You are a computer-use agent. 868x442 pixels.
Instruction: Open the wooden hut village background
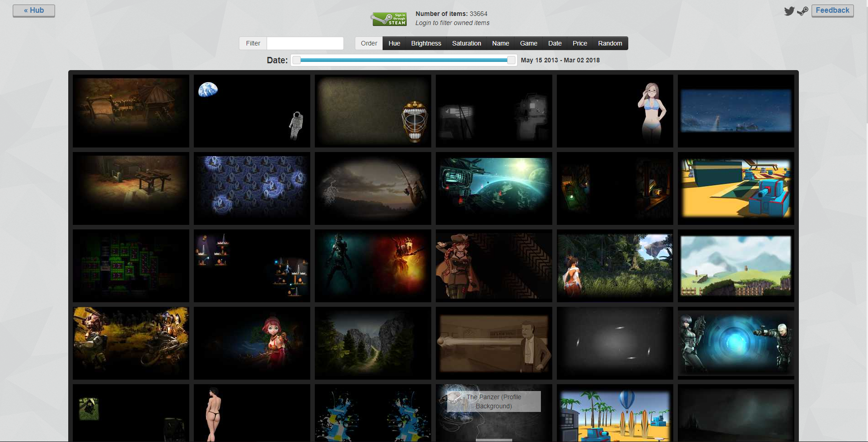[x=131, y=111]
